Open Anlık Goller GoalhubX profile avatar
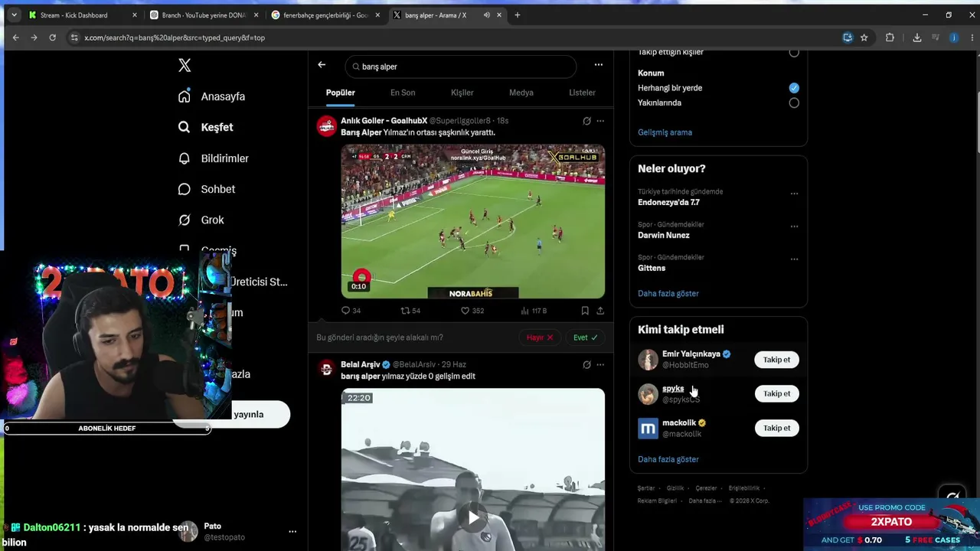This screenshot has height=551, width=980. coord(327,126)
